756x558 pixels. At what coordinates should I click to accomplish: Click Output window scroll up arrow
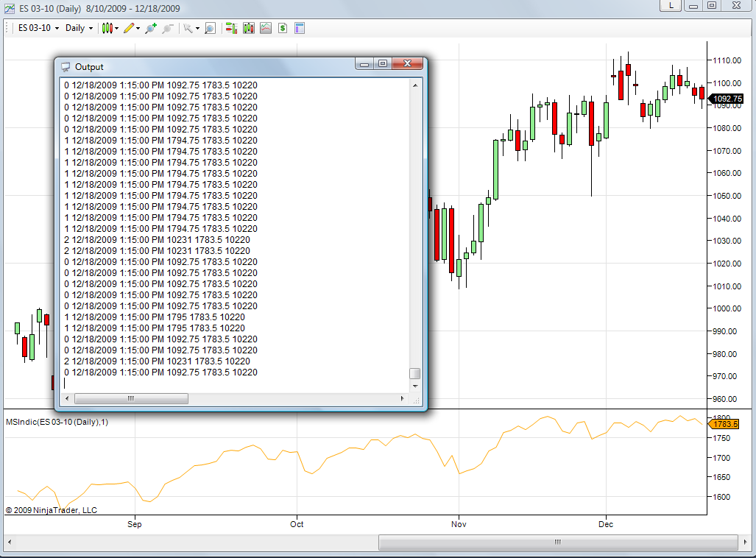click(x=415, y=85)
